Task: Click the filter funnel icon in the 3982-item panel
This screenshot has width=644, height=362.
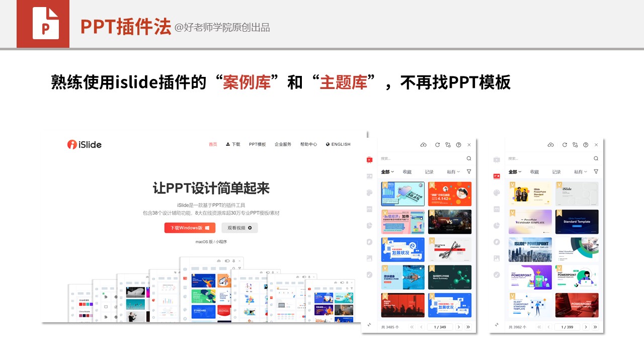Action: (596, 171)
